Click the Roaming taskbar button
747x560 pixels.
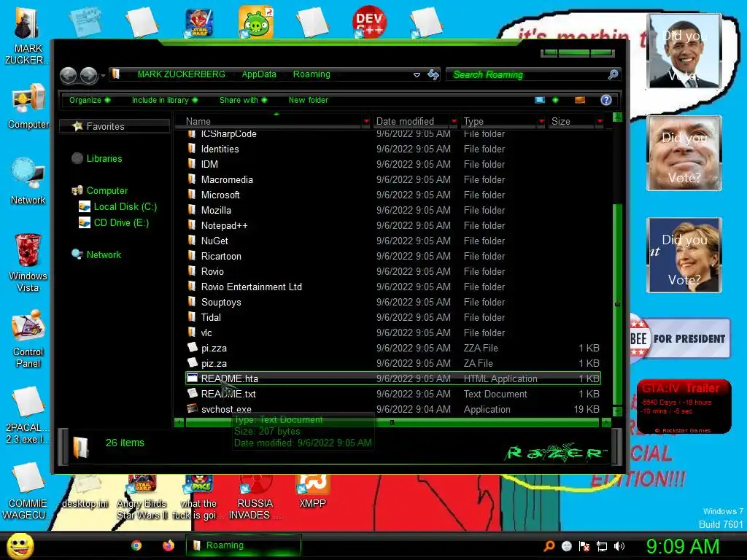point(244,545)
